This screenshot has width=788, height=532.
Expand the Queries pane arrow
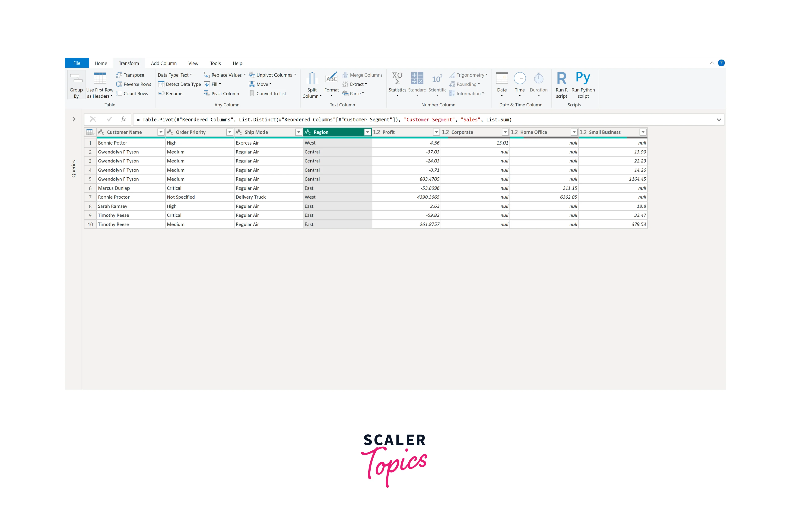click(74, 119)
